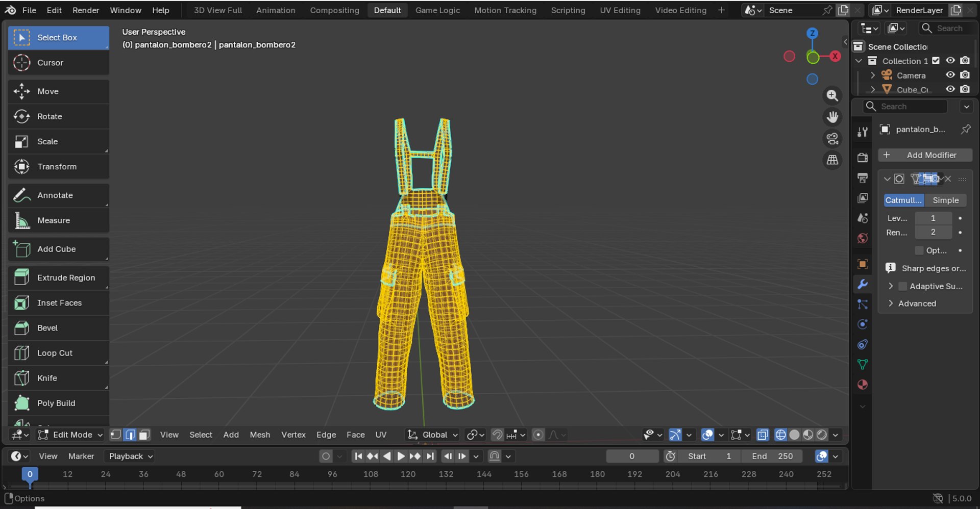Open the Scripting workspace tab
This screenshot has width=980, height=509.
(x=568, y=10)
